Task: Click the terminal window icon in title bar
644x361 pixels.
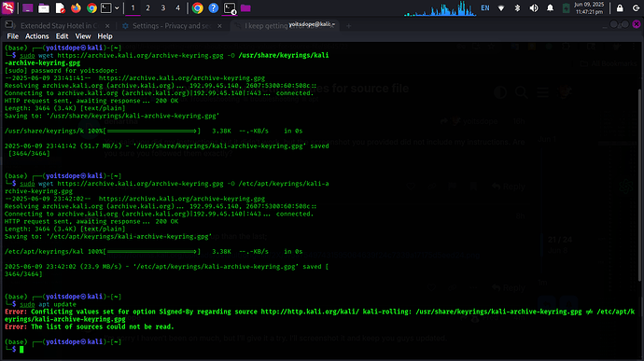Action: tap(9, 25)
